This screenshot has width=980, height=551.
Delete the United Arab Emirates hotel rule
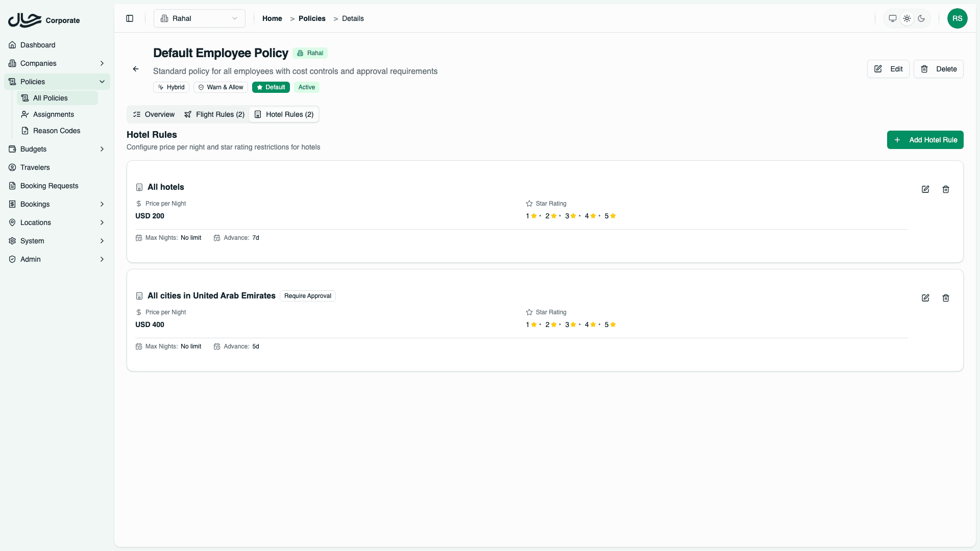[946, 298]
